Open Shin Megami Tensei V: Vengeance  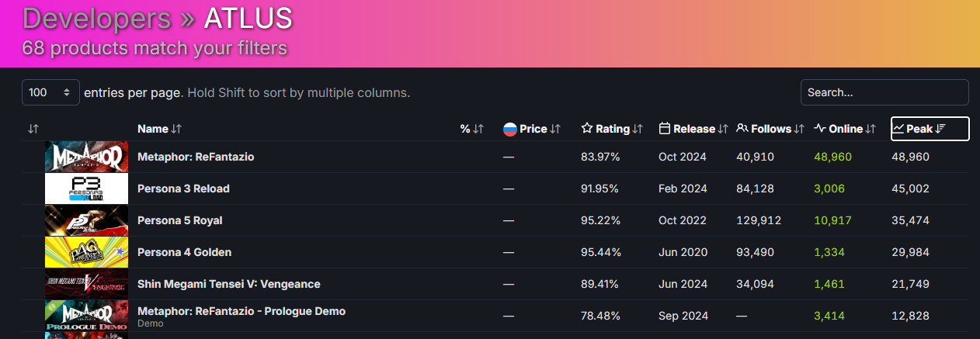229,284
